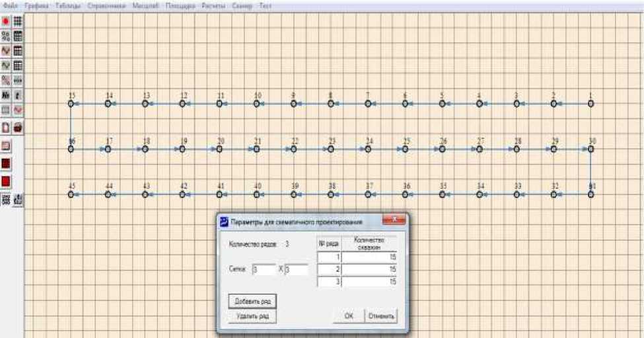
Task: Close the Параметры dialog with X
Action: click(x=394, y=220)
